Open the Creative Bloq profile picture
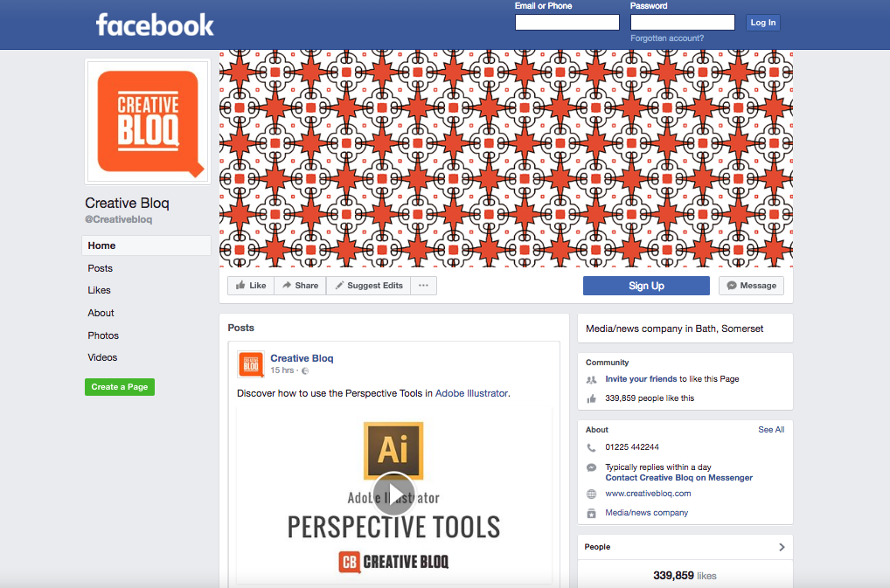Image resolution: width=890 pixels, height=588 pixels. (x=148, y=121)
